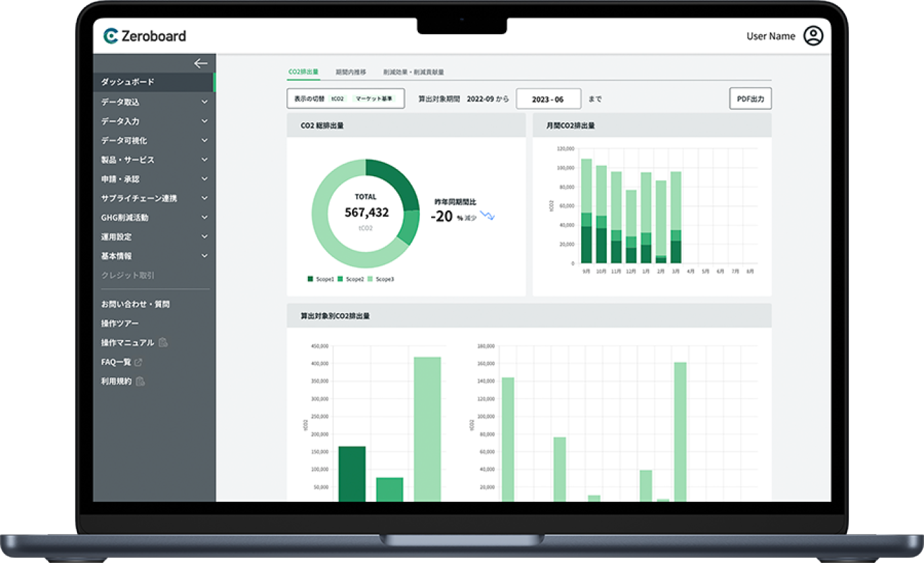This screenshot has width=924, height=563.
Task: Expand the 申請・承認 menu chevron
Action: (205, 179)
